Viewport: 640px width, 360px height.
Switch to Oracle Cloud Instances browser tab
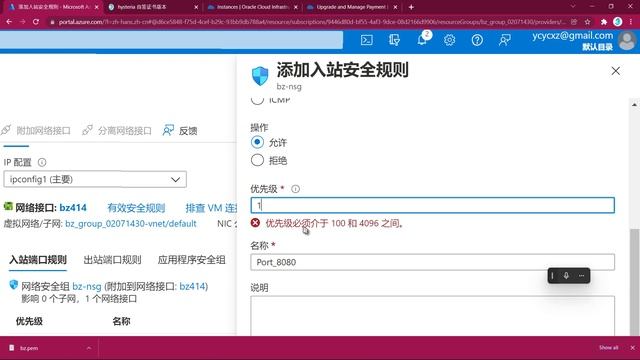252,7
